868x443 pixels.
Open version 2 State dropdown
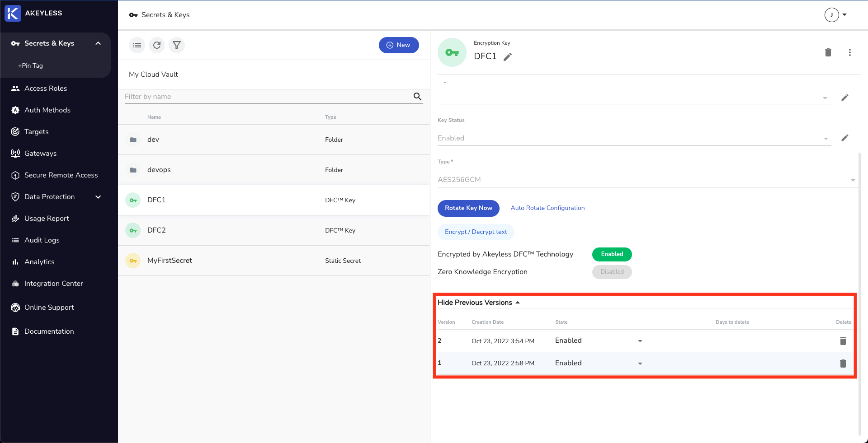click(x=640, y=341)
